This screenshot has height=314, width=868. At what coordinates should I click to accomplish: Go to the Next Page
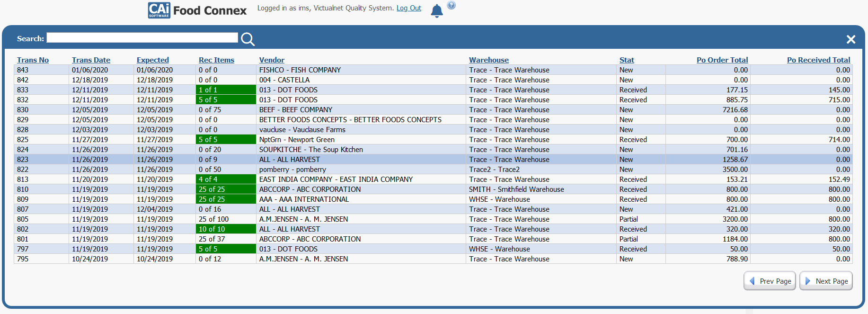pos(826,281)
